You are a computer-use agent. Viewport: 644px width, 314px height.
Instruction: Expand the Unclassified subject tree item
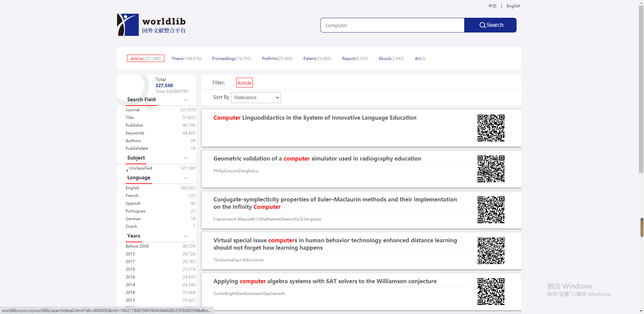(127, 170)
